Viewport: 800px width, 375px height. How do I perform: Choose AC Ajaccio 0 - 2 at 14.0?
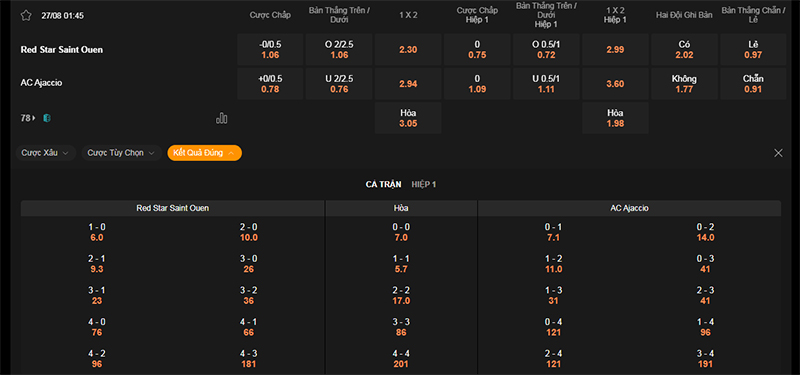pyautogui.click(x=706, y=232)
